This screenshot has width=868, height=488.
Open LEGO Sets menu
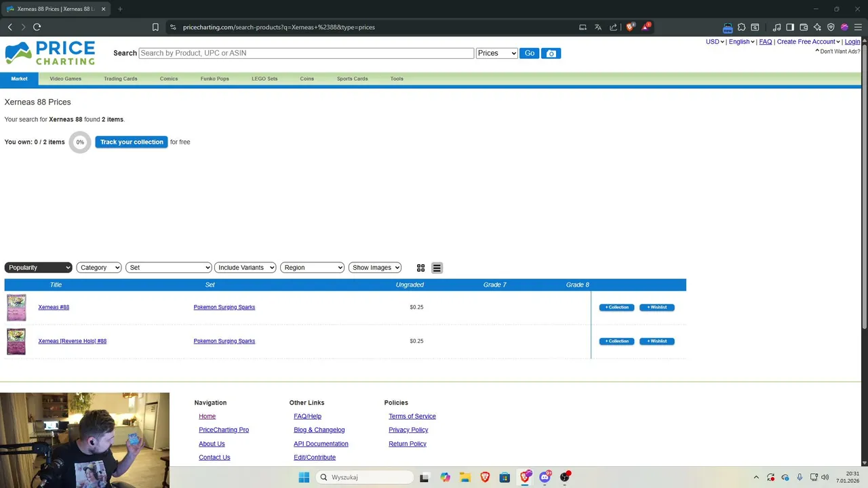pyautogui.click(x=264, y=79)
